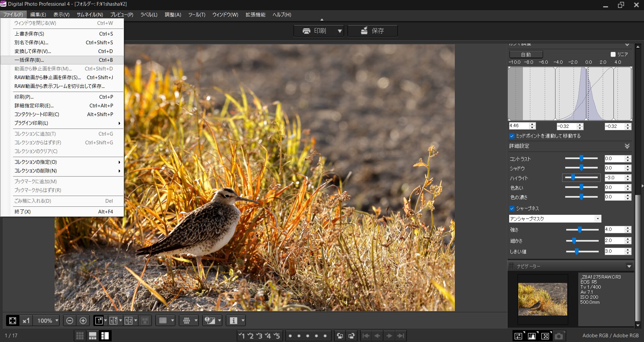
Task: Zoom out with the minus magnifier icon
Action: coord(69,321)
